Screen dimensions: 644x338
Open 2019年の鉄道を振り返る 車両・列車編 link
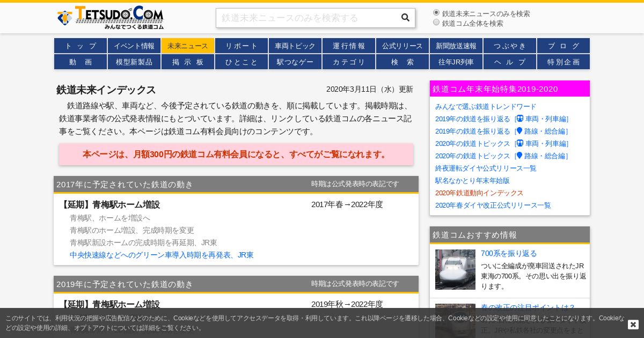[x=502, y=119]
